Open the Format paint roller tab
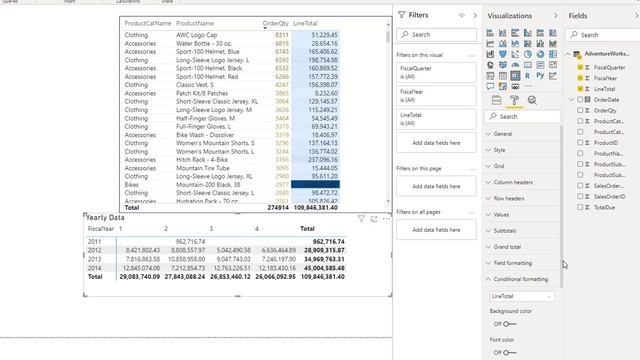This screenshot has height=360, width=640. click(514, 100)
